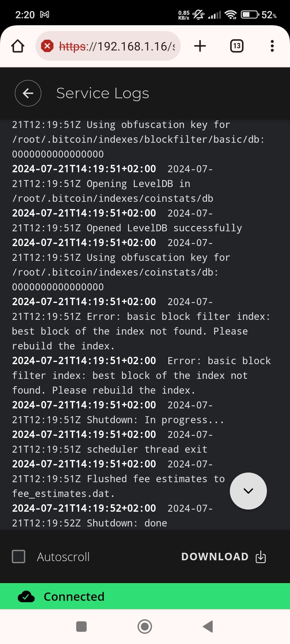
Task: Navigate back via the Service Logs arrow
Action: point(28,93)
